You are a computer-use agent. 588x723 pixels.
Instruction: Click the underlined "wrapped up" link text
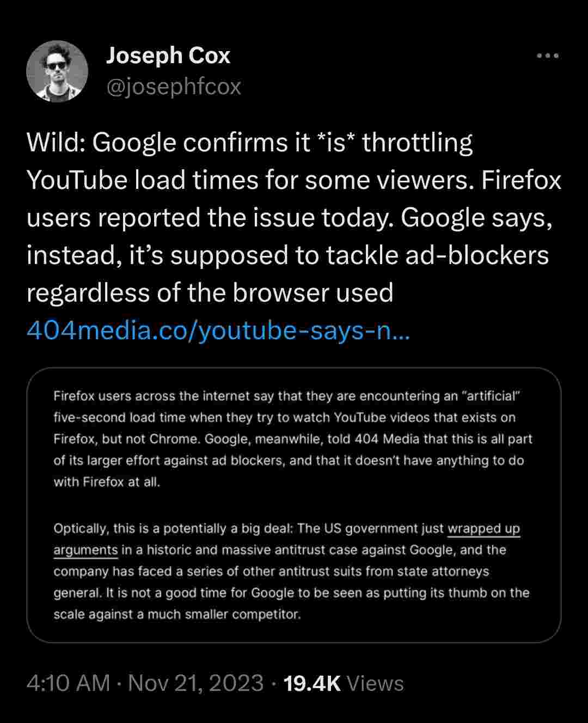pos(483,529)
